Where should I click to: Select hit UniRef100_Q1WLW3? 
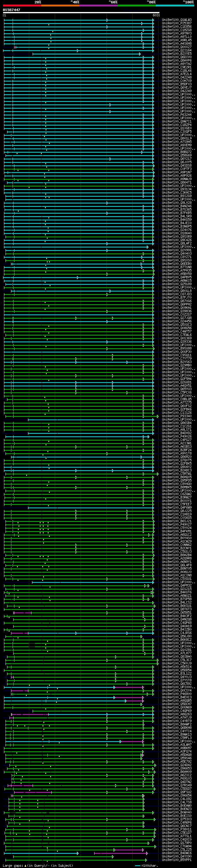[x=177, y=20]
